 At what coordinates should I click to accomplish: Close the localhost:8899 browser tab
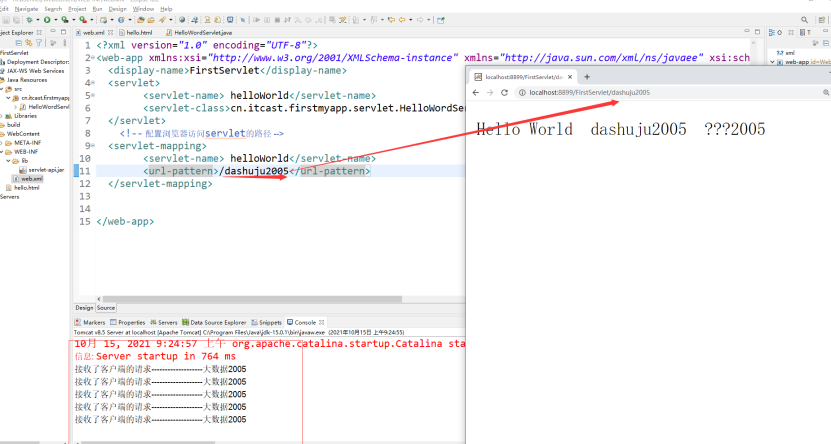pyautogui.click(x=570, y=77)
